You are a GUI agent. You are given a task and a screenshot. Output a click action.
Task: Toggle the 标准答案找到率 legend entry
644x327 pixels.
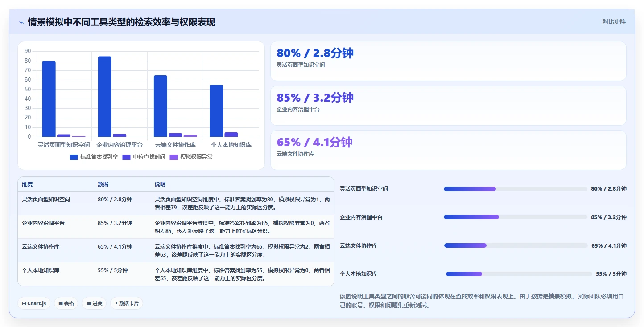point(94,157)
